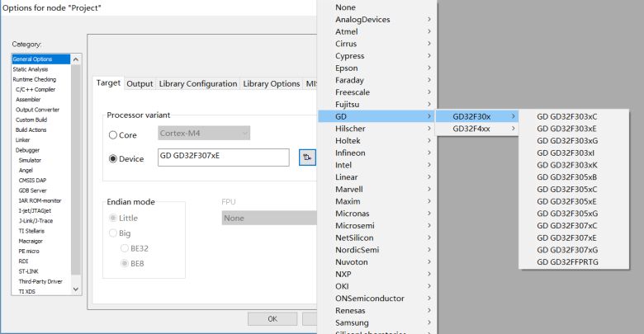Screen dimensions: 644x334
Task: Select Build Actions category
Action: (x=40, y=129)
